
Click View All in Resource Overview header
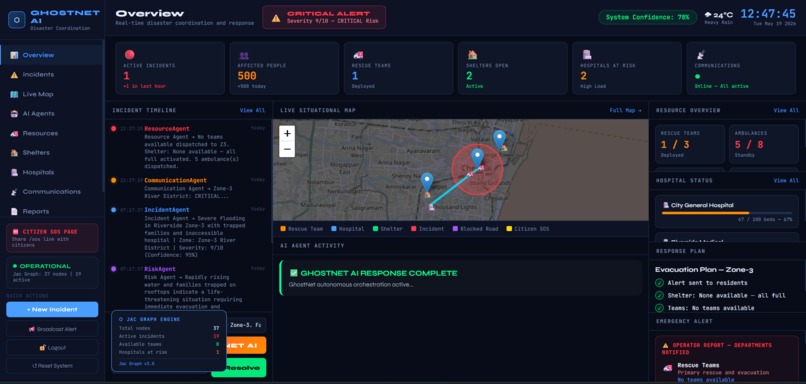pyautogui.click(x=786, y=111)
